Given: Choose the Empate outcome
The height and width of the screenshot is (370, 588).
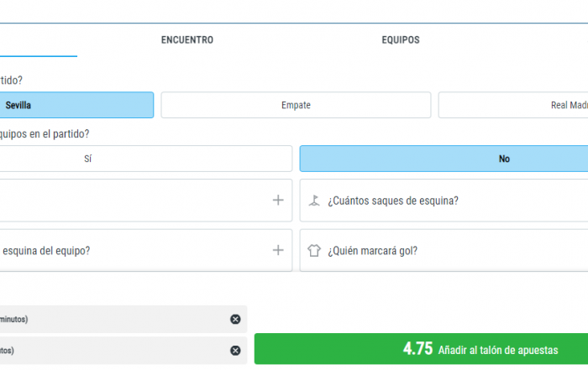Looking at the screenshot, I should (296, 105).
